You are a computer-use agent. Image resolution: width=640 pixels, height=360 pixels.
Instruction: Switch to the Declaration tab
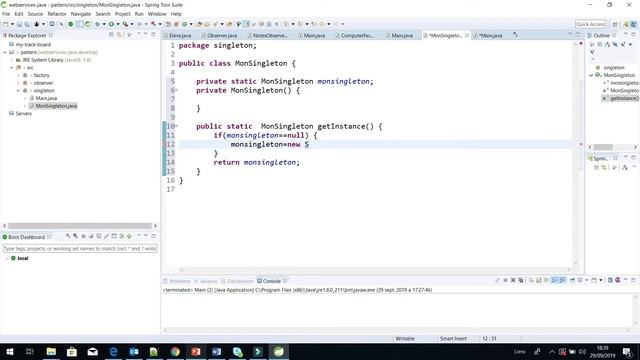[238, 281]
